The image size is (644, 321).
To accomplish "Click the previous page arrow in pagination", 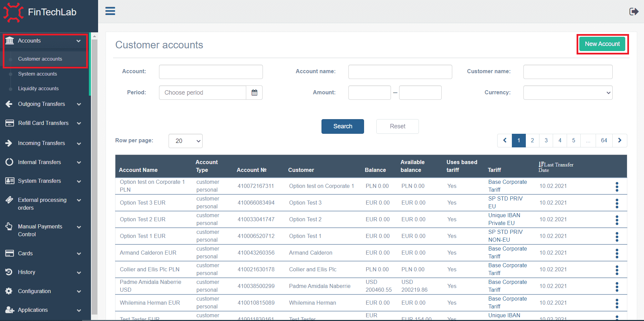I will (505, 141).
